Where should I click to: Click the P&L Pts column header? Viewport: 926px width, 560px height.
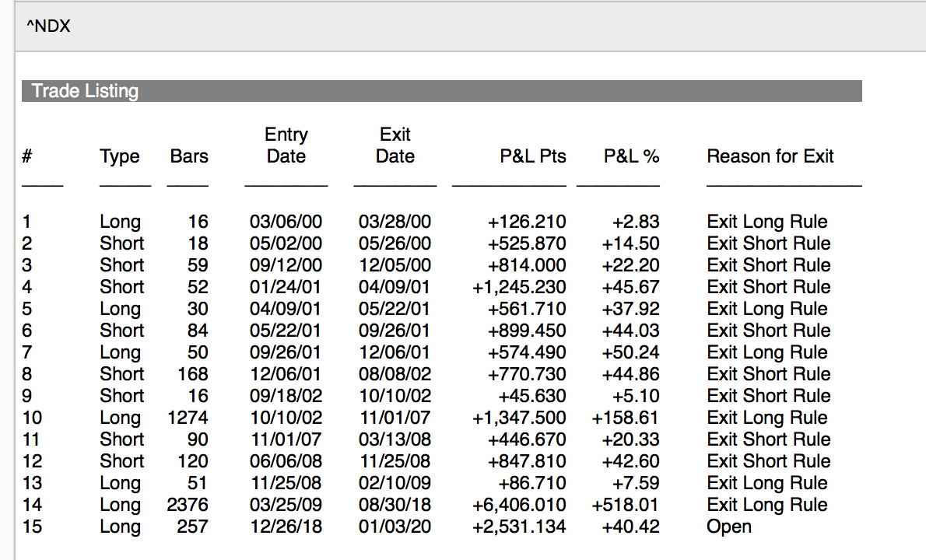(533, 156)
